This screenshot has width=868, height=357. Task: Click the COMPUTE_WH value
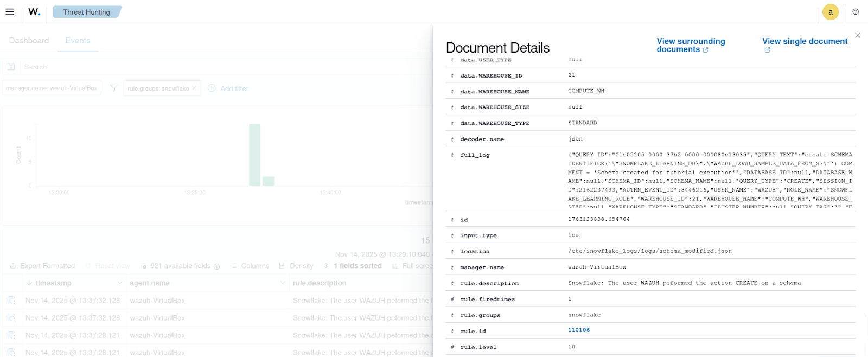pos(586,91)
